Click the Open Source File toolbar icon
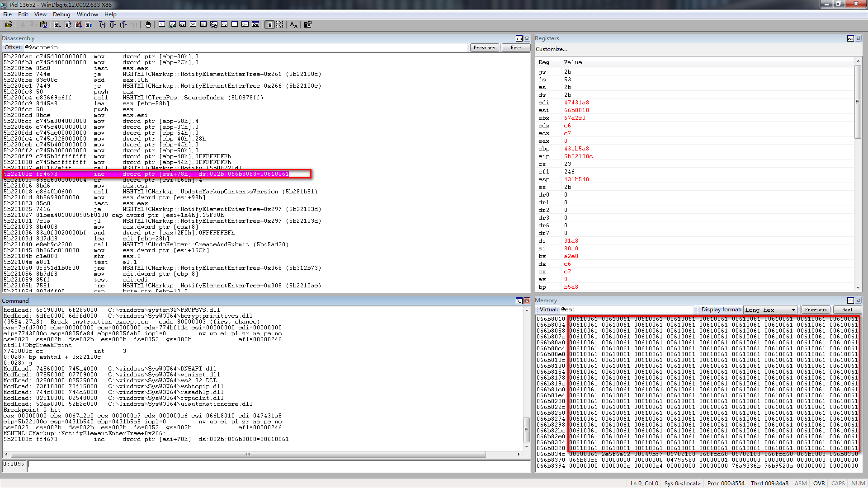Image resolution: width=868 pixels, height=488 pixels. point(9,25)
